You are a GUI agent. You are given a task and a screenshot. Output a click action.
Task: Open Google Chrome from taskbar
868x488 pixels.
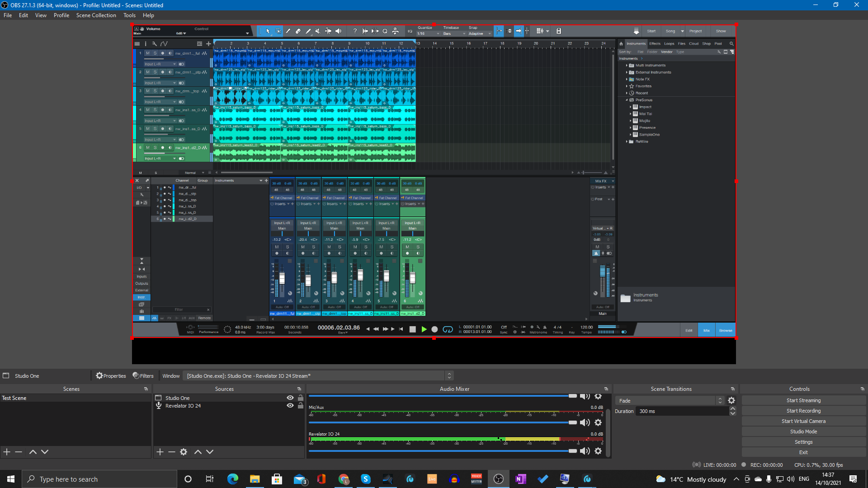(x=344, y=479)
